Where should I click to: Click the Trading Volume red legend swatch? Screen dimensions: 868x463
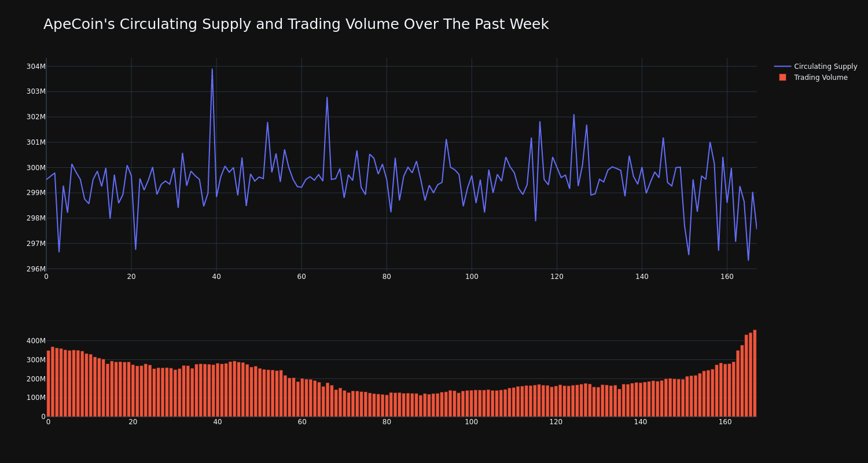tap(782, 78)
